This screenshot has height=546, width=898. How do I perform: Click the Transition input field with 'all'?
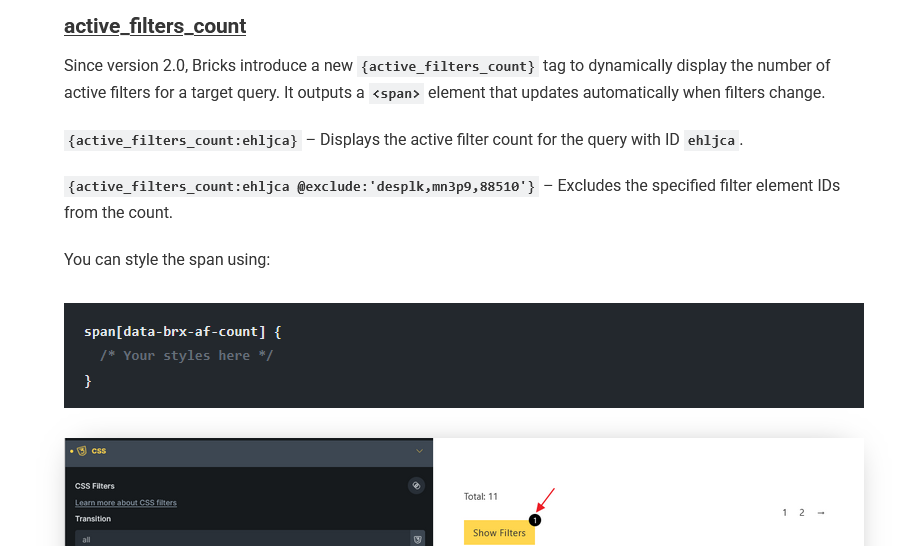coord(240,539)
